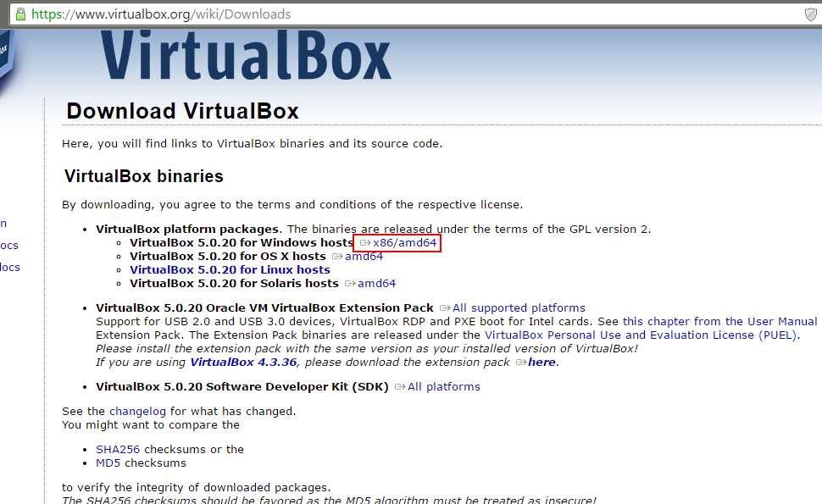Click the 'here' extension pack link
This screenshot has height=504, width=822.
(542, 362)
